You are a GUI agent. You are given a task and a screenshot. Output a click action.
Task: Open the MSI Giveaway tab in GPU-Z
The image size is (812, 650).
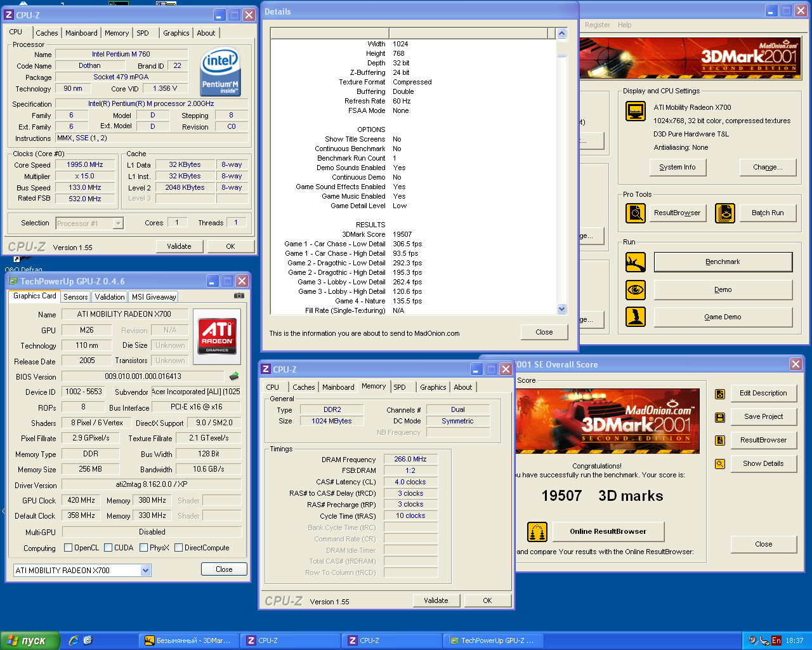point(154,297)
